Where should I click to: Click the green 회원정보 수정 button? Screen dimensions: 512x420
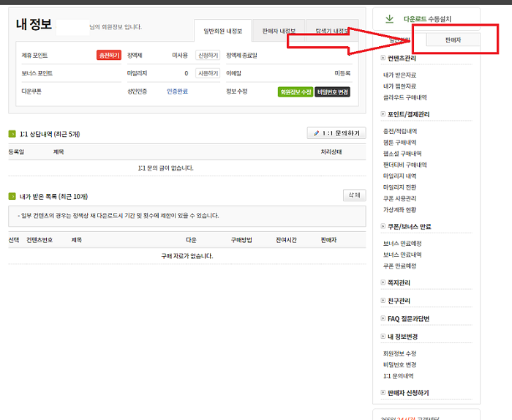[295, 92]
